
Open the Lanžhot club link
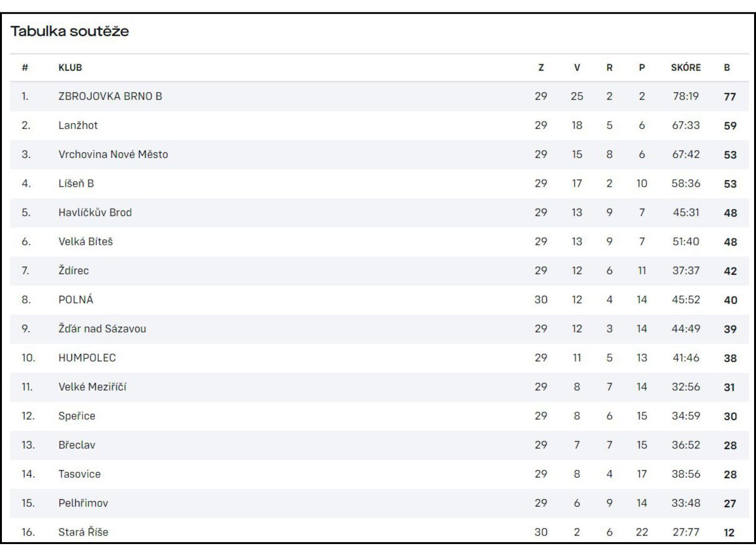(x=78, y=125)
